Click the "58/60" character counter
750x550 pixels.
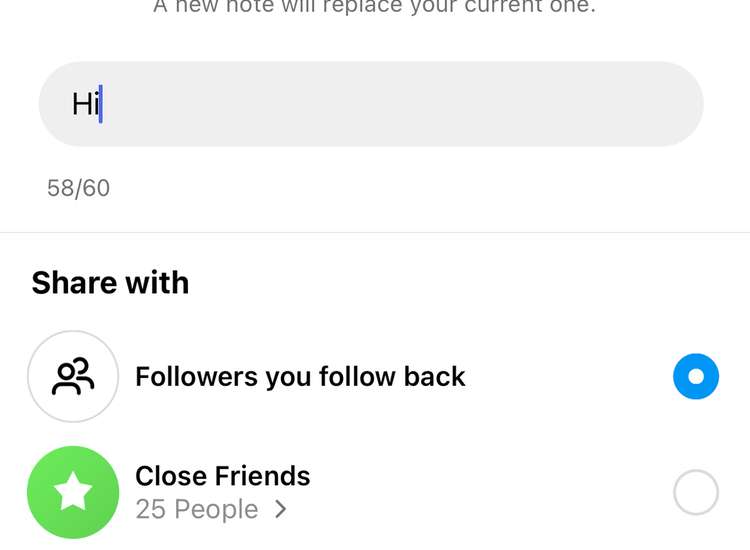tap(78, 188)
